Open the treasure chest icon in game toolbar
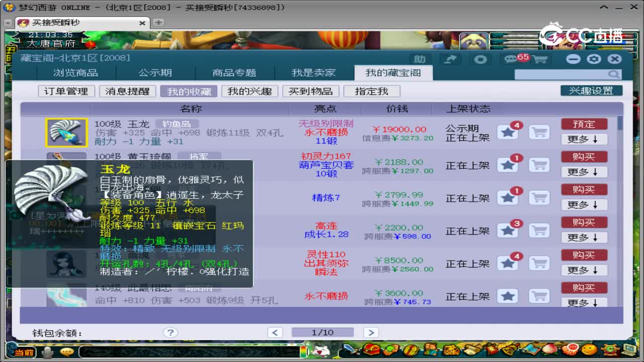 click(x=372, y=349)
